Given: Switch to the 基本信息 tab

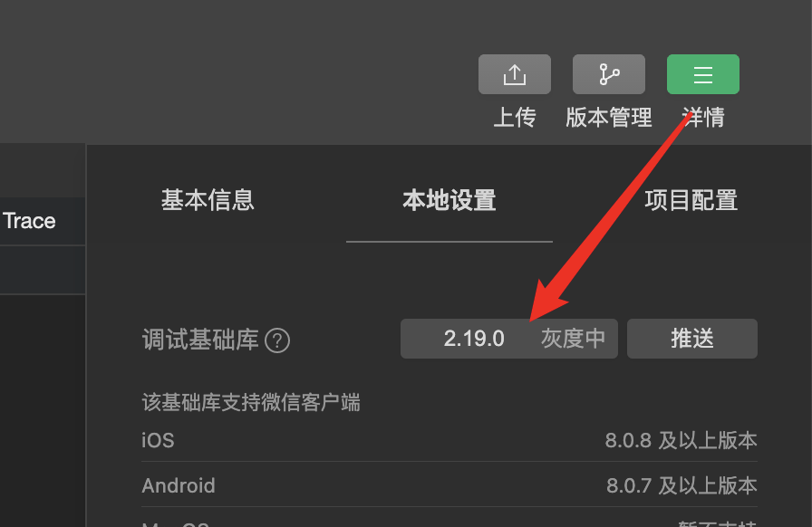Looking at the screenshot, I should (x=208, y=200).
